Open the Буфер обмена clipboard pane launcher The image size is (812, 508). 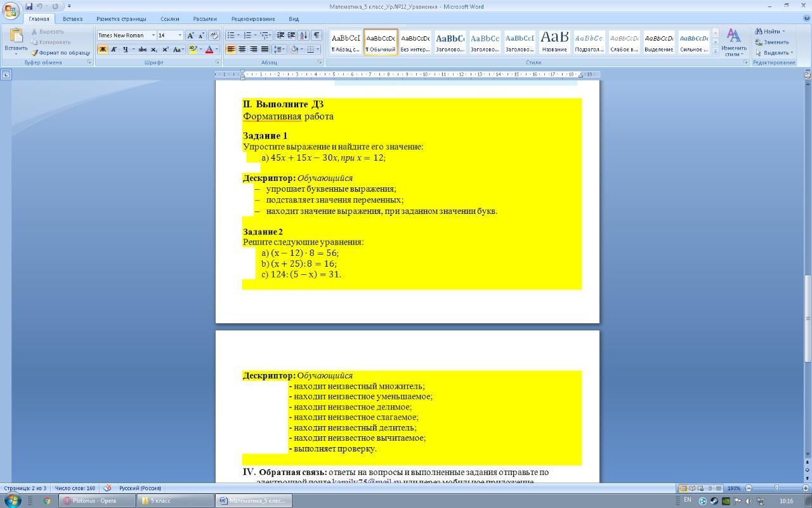pos(89,62)
